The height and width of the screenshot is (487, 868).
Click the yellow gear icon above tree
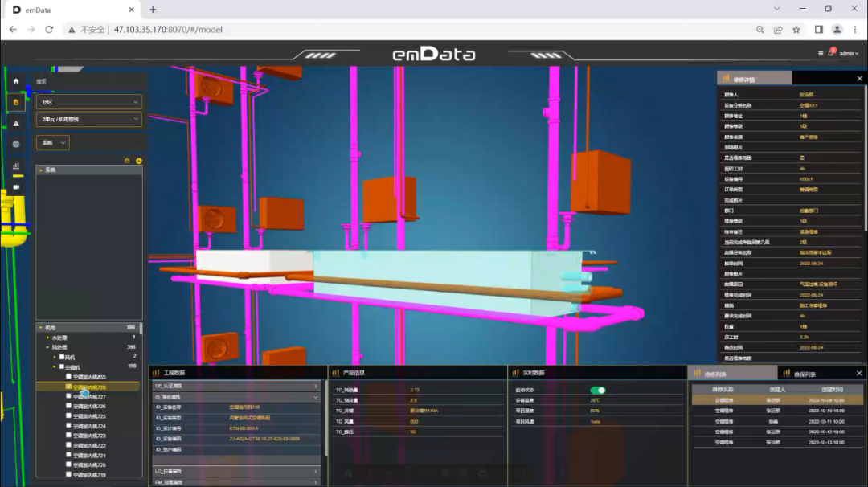pos(138,161)
